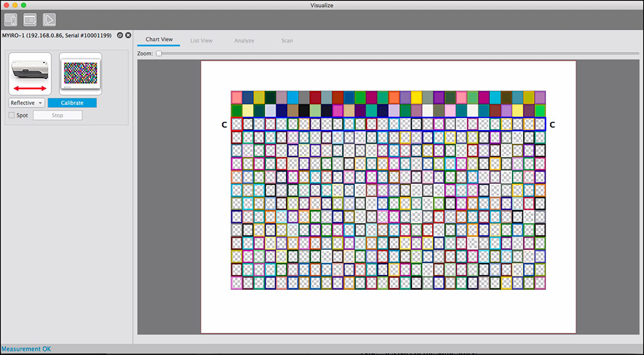Click the second toolbar icon showing a display window
The width and height of the screenshot is (644, 355).
coord(30,21)
